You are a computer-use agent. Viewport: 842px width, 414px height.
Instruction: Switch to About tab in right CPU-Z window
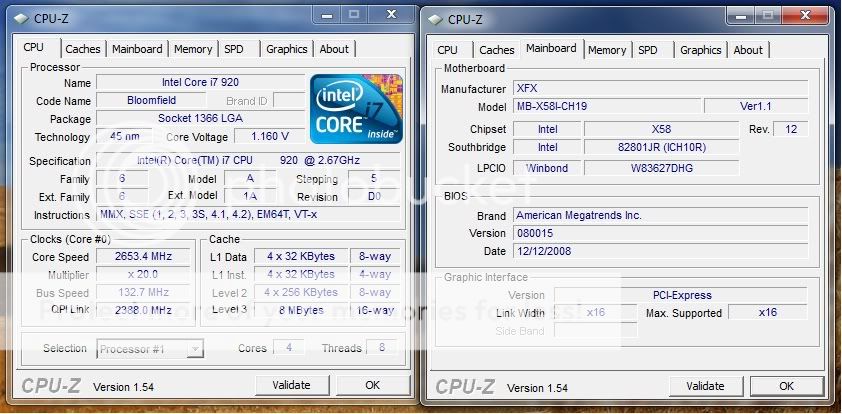click(x=748, y=50)
